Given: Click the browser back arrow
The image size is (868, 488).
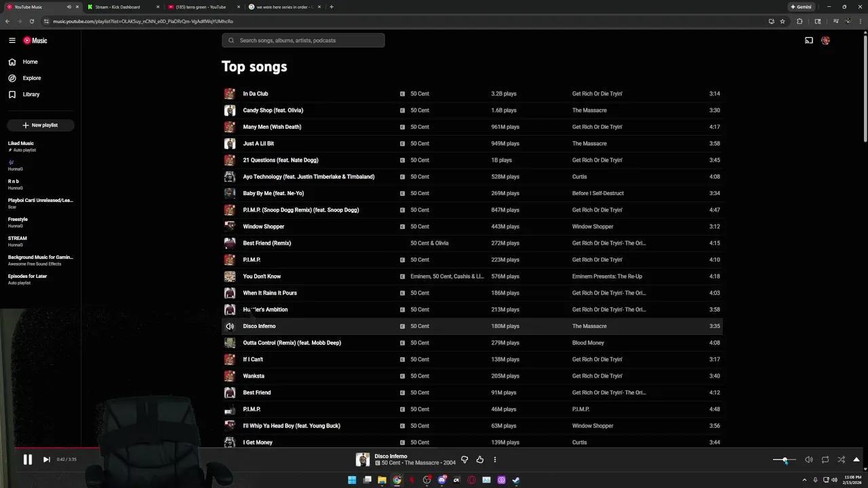Looking at the screenshot, I should [7, 21].
